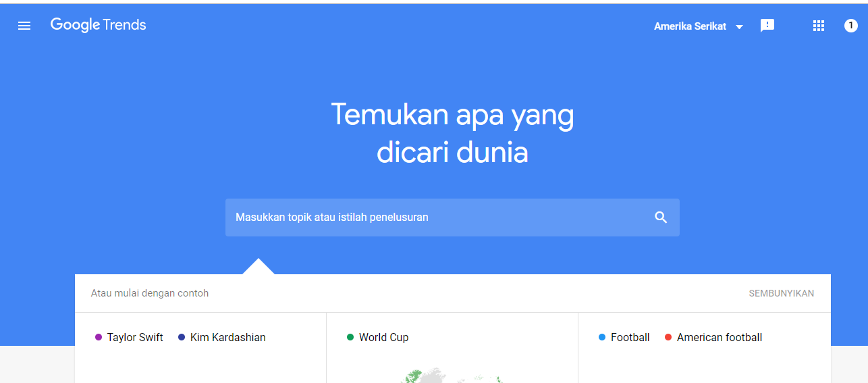Click the purple Taylor Swift dot
The image size is (868, 383).
tap(99, 337)
